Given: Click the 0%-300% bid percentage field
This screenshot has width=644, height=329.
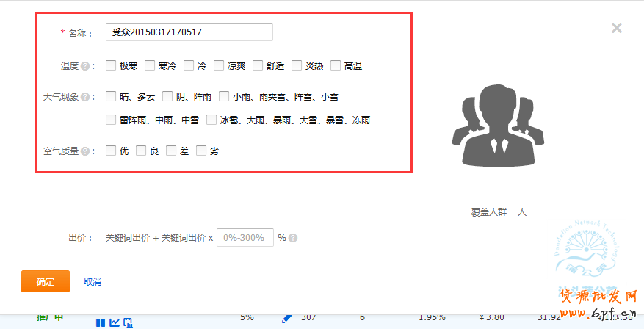Looking at the screenshot, I should point(245,238).
